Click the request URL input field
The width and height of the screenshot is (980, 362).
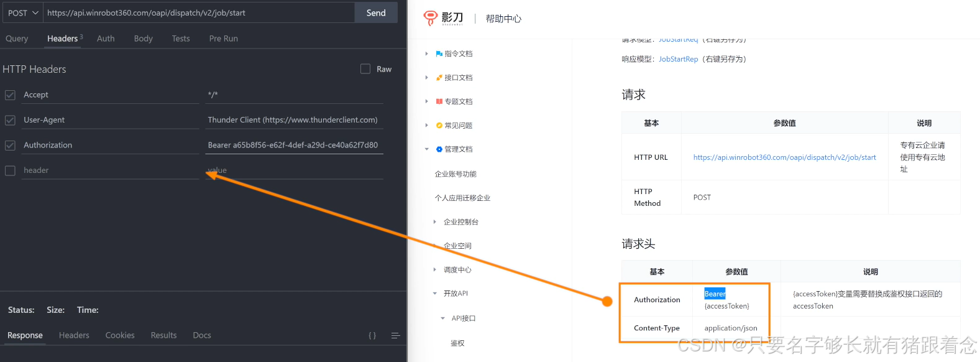[x=199, y=12]
